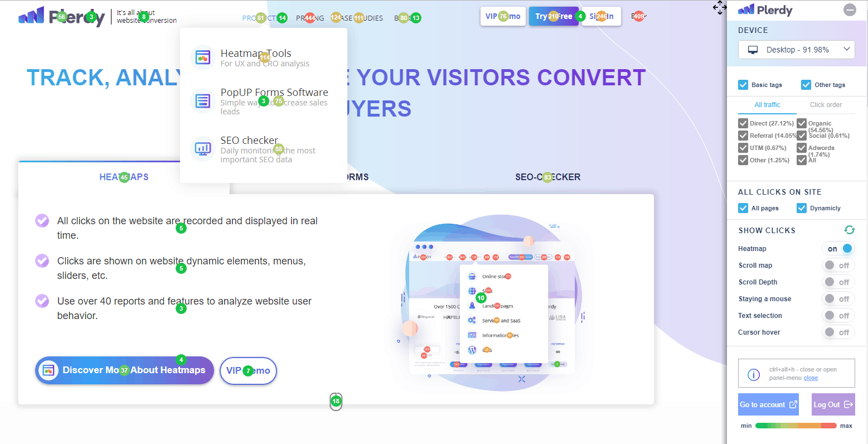Click the checkmark icon beside 'All clicks on the website'
868x444 pixels.
[x=42, y=220]
